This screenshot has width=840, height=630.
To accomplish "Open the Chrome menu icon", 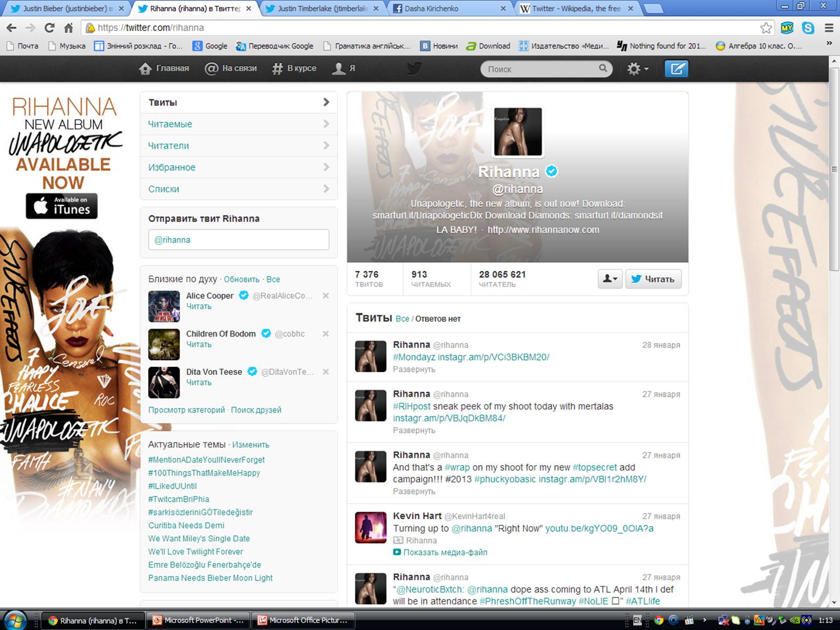I will pos(829,28).
